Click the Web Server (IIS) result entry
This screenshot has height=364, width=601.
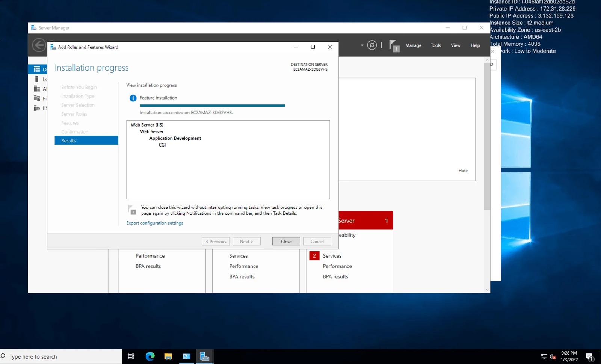(x=147, y=125)
